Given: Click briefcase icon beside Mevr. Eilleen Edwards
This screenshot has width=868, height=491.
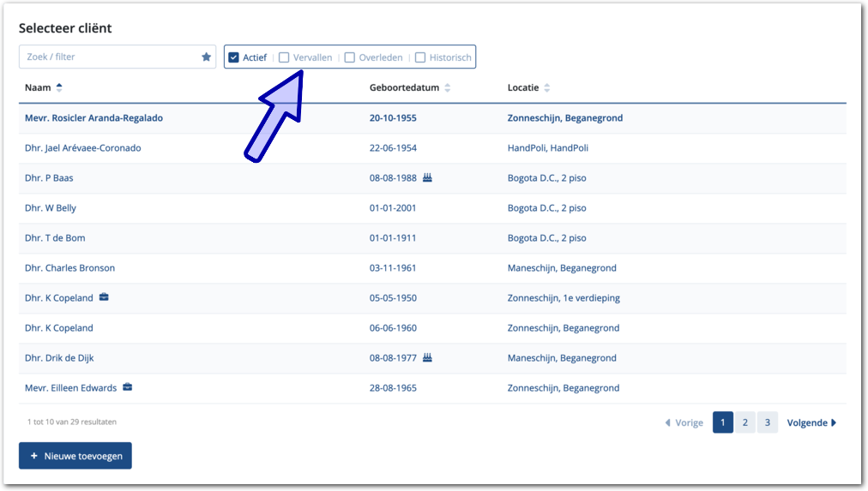Looking at the screenshot, I should [x=127, y=388].
